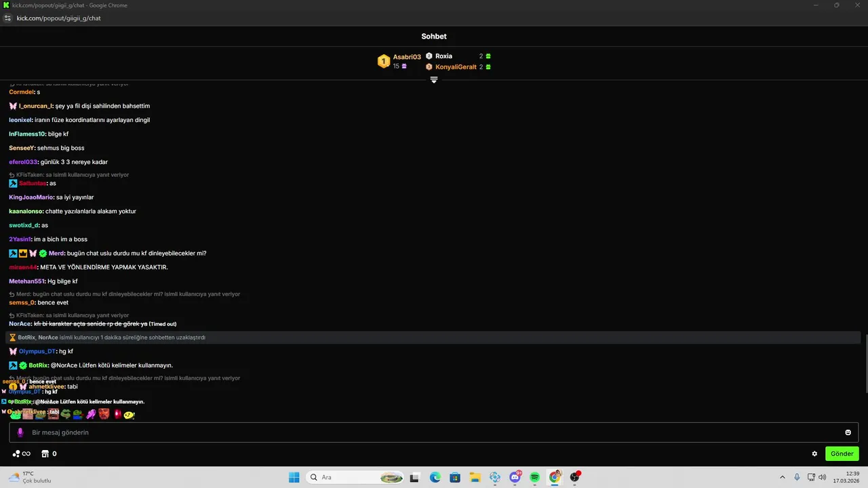Click the Metehan551 username
868x488 pixels.
[27, 281]
